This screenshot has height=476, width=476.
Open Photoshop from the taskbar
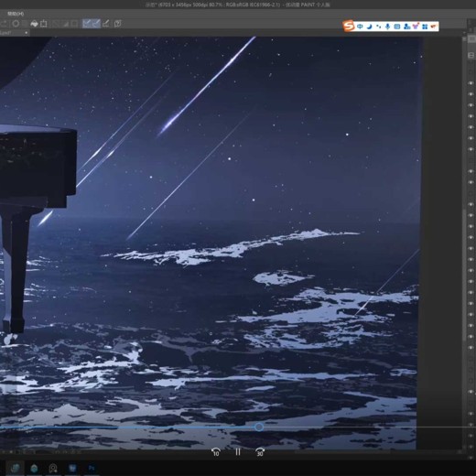[92, 468]
